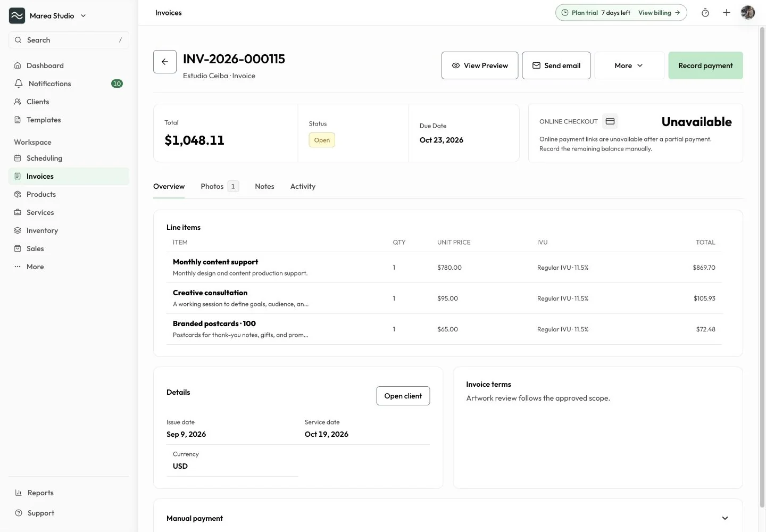Open the user profile avatar

[748, 13]
